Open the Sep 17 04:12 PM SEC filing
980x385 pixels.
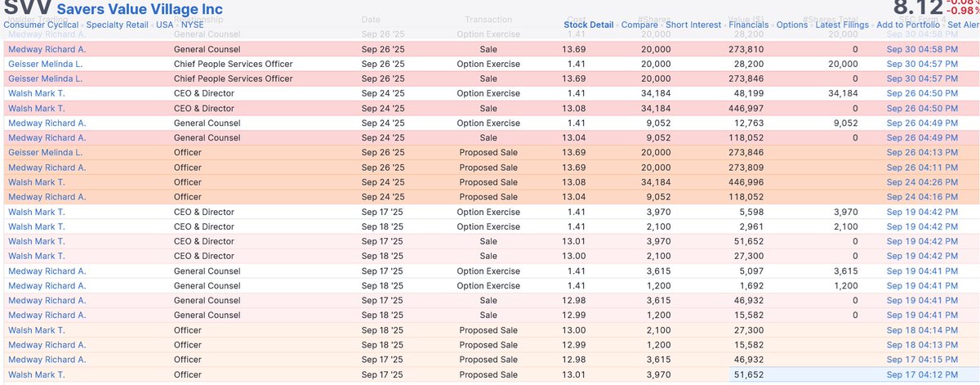tap(923, 374)
